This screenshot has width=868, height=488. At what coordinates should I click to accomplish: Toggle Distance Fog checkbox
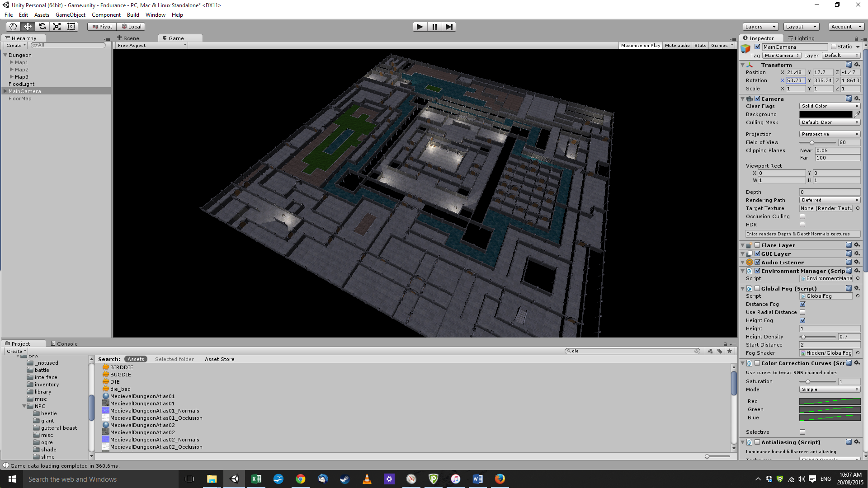click(x=802, y=304)
